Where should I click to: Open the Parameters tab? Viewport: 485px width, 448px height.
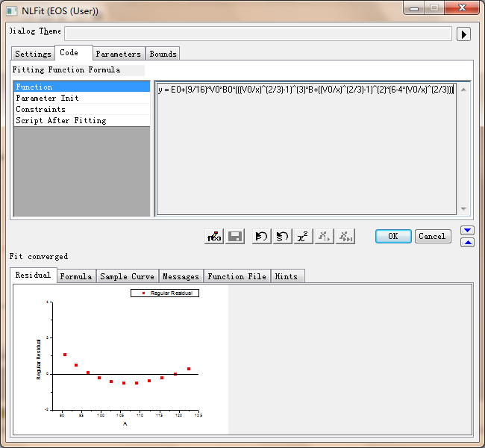119,54
